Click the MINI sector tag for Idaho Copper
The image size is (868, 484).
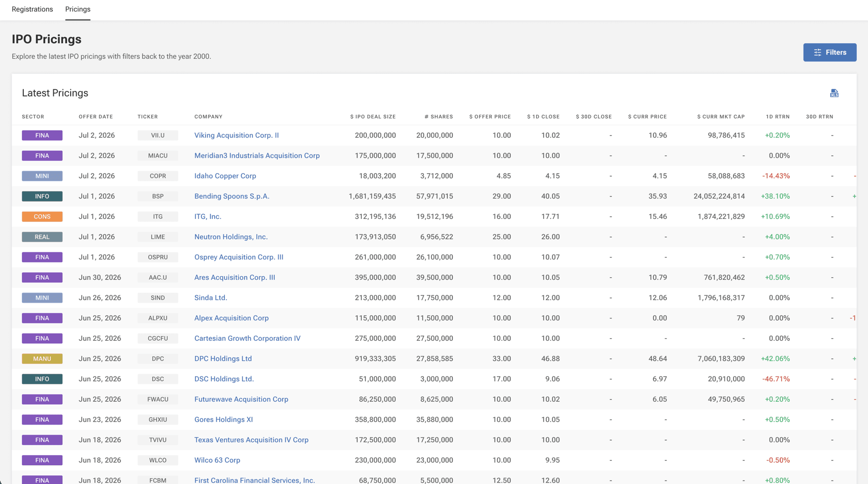coord(42,176)
